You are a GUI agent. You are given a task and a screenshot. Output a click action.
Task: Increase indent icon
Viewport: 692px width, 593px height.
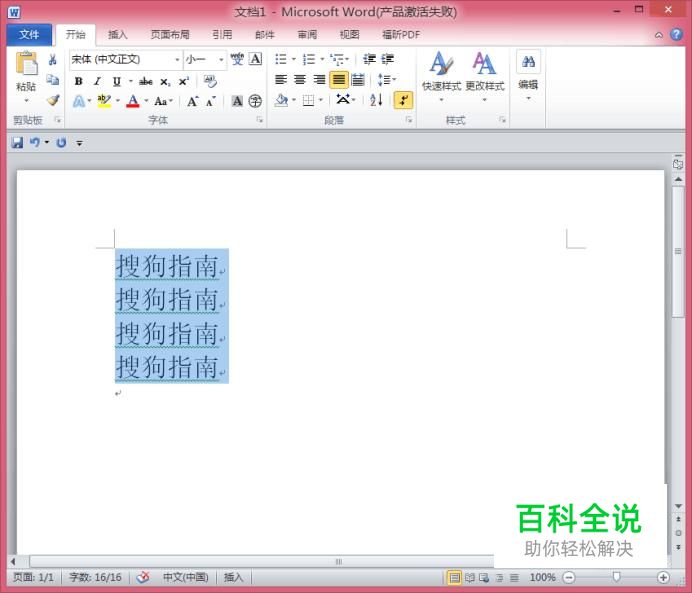387,59
